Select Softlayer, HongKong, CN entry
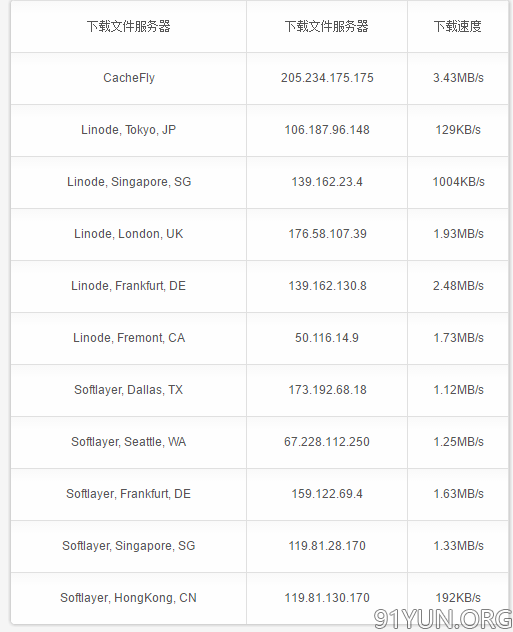Viewport: 513px width, 632px height. pyautogui.click(x=129, y=598)
